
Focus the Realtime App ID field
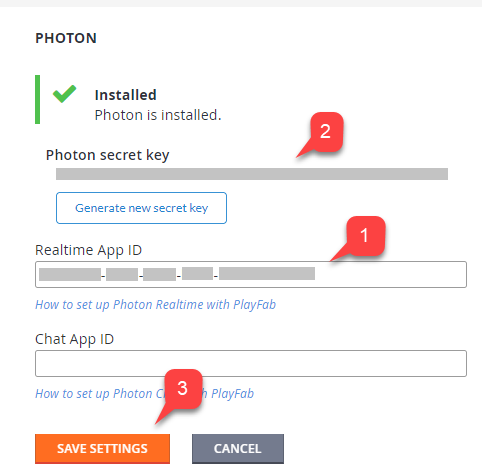(x=251, y=274)
